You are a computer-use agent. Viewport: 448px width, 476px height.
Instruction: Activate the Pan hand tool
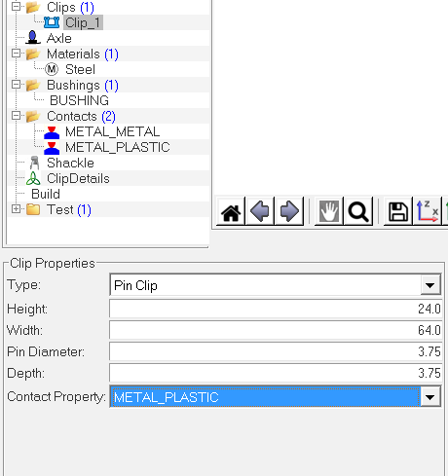click(329, 211)
